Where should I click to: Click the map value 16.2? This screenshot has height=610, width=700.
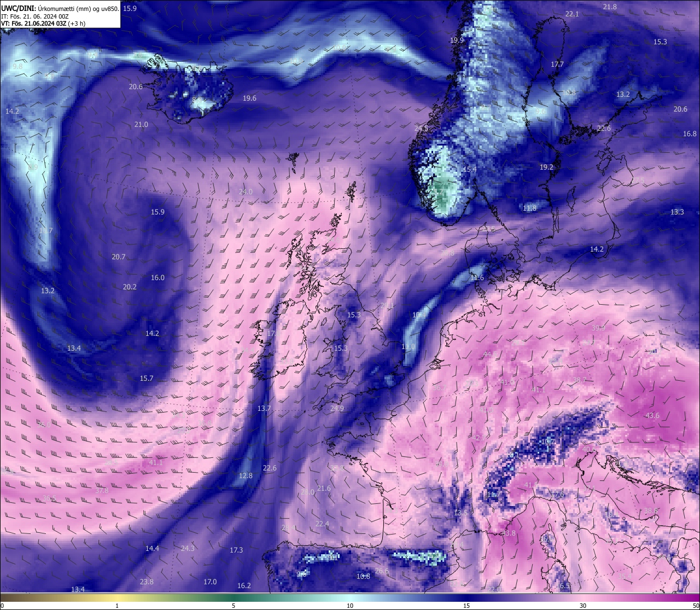pyautogui.click(x=244, y=586)
